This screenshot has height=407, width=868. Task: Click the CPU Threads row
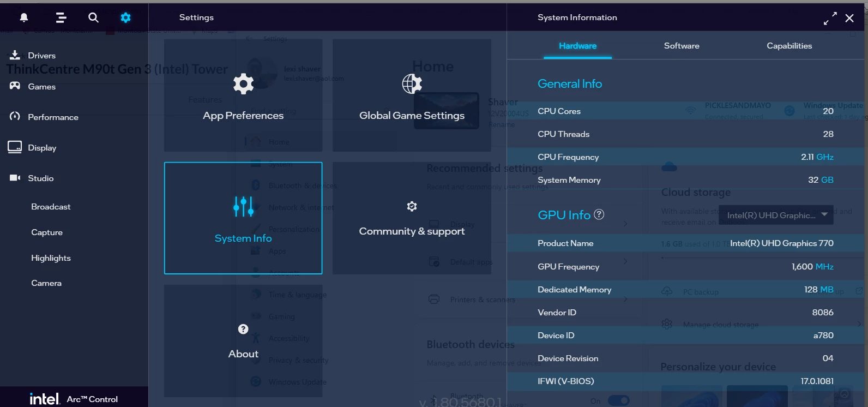(685, 134)
